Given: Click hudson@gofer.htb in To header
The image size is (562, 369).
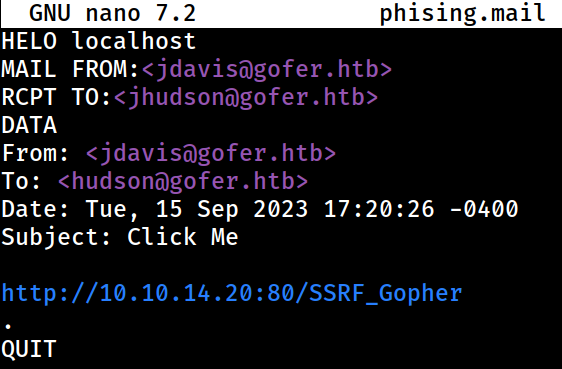Looking at the screenshot, I should pos(183,181).
